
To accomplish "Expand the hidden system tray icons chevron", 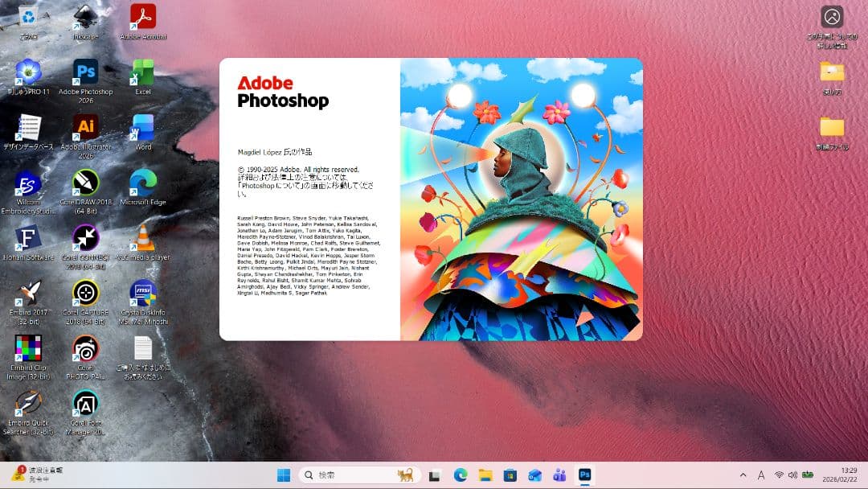I will pos(742,475).
